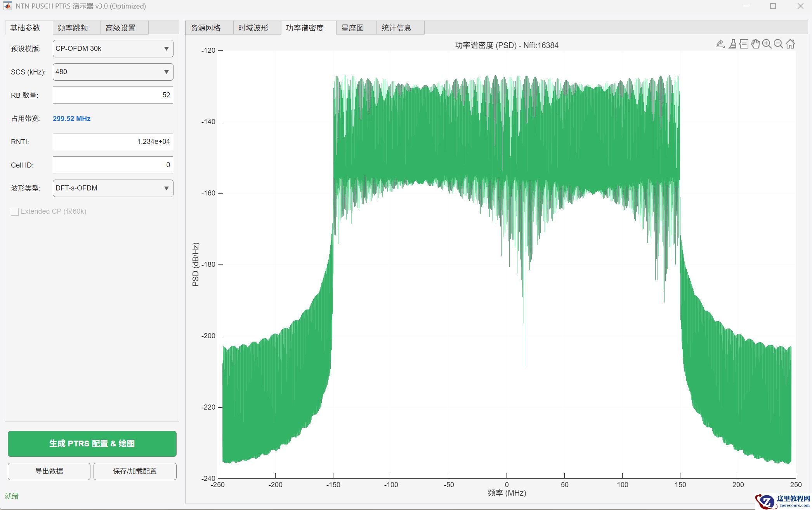Open the 波形类型 DFT-s-OFDM dropdown
This screenshot has width=812, height=510.
[x=113, y=188]
